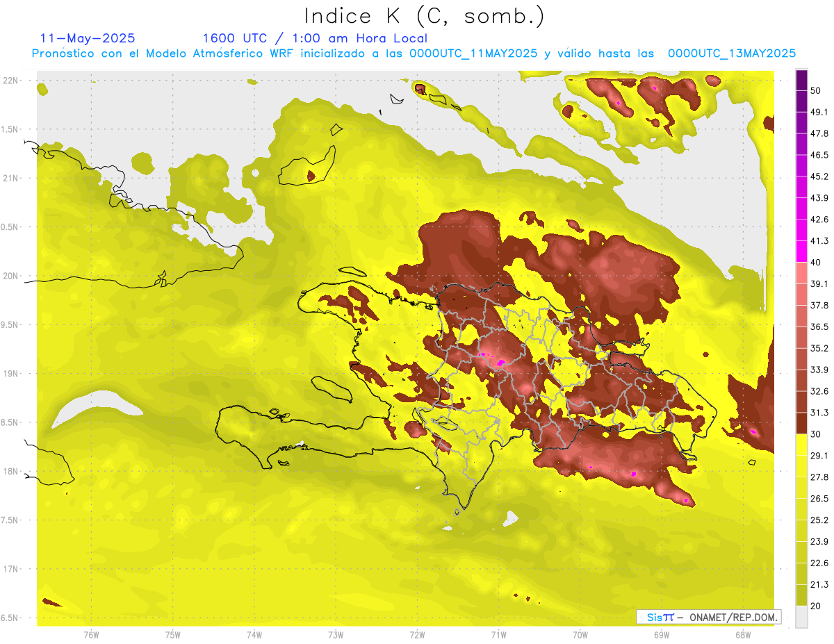Click the '21N' latitude label
Image resolution: width=834 pixels, height=644 pixels.
coord(12,178)
